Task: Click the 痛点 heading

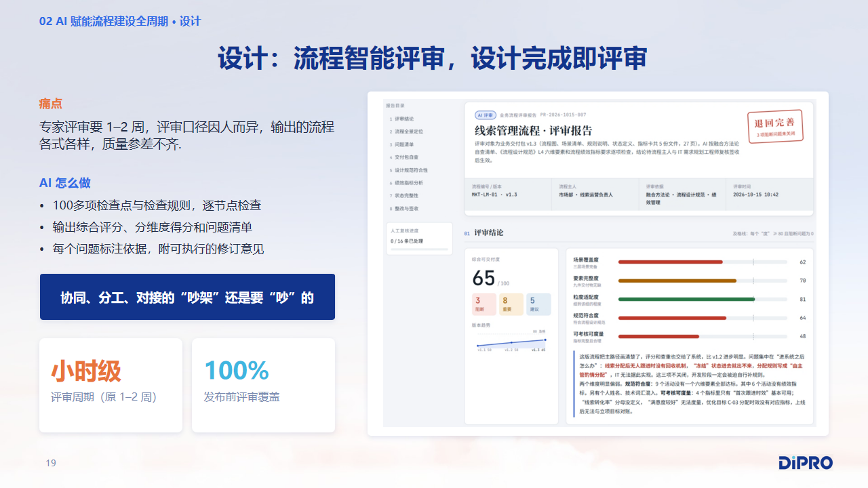Action: pos(51,104)
